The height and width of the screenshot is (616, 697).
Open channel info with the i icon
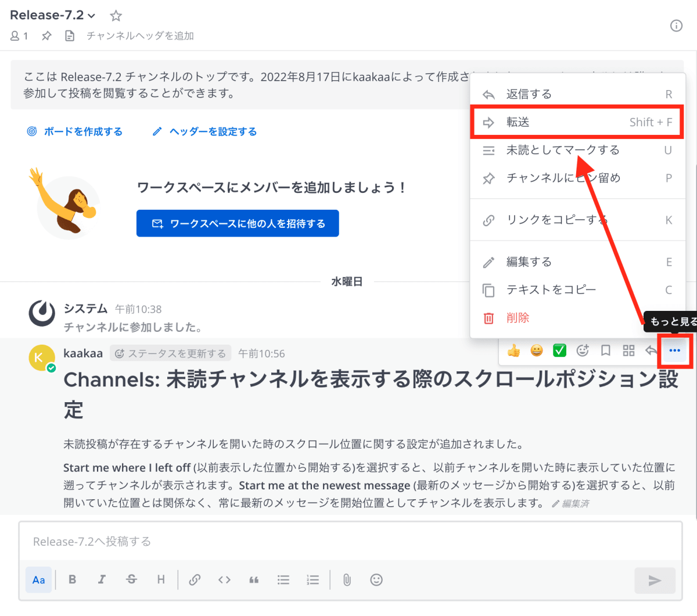coord(676,26)
